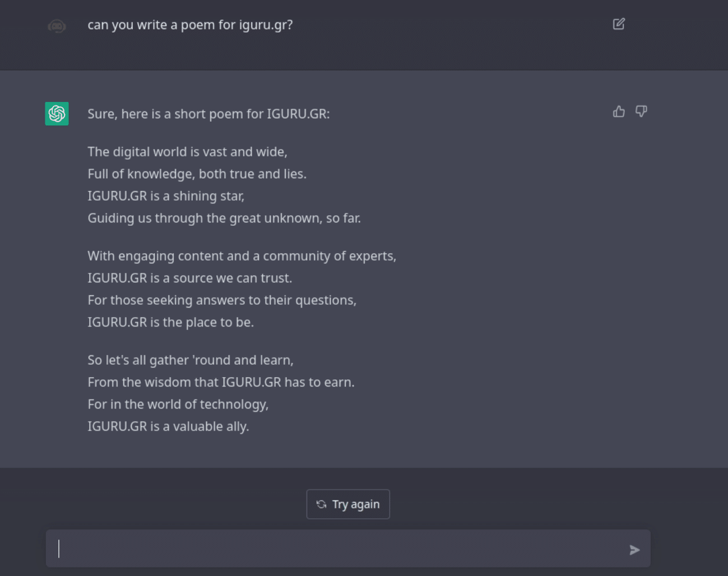Click the thumbs down icon on the response

coord(641,112)
